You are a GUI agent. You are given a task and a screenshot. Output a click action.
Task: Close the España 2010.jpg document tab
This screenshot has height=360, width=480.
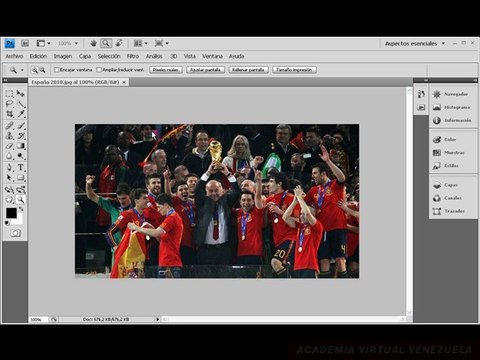(x=124, y=82)
